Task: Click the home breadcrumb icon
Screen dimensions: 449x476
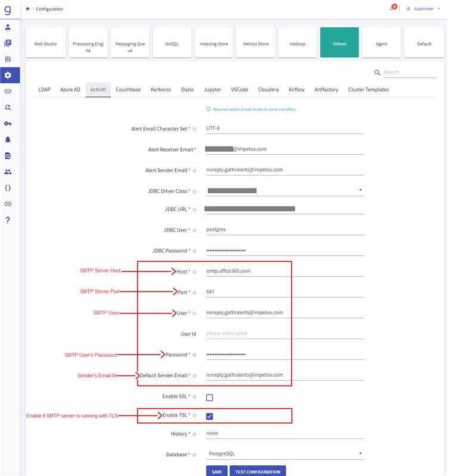Action: [27, 9]
